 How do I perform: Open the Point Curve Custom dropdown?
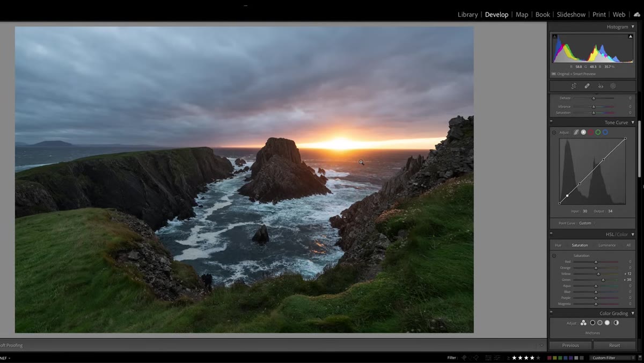[586, 223]
